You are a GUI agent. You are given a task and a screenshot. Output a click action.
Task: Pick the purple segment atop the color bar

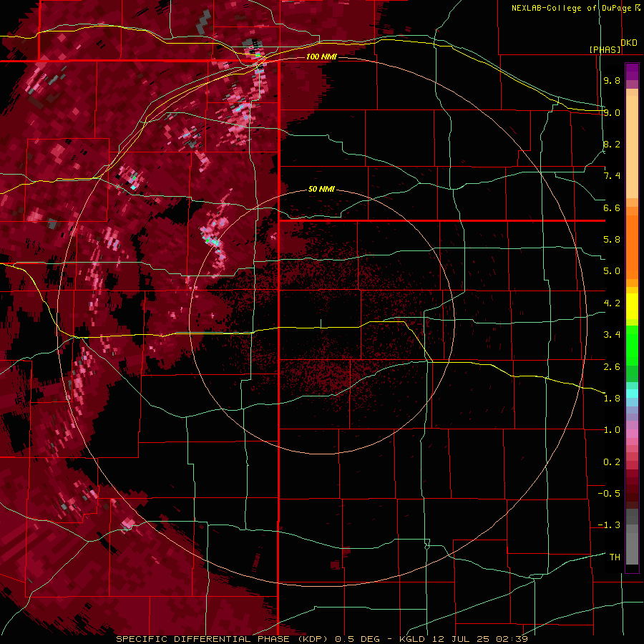click(x=632, y=72)
